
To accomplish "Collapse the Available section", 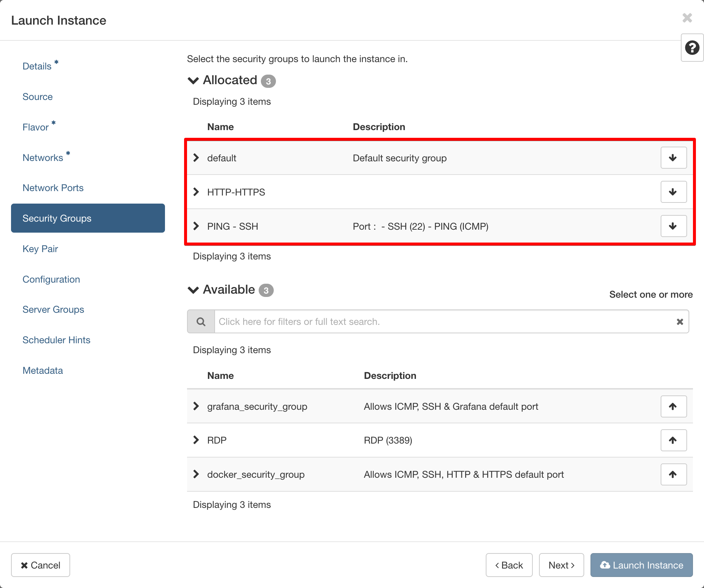I will click(193, 290).
